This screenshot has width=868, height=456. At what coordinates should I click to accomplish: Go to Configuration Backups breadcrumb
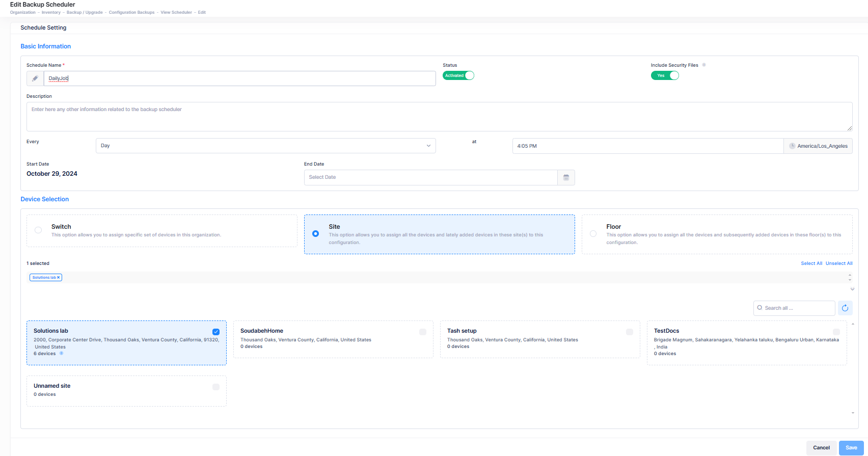tap(131, 12)
